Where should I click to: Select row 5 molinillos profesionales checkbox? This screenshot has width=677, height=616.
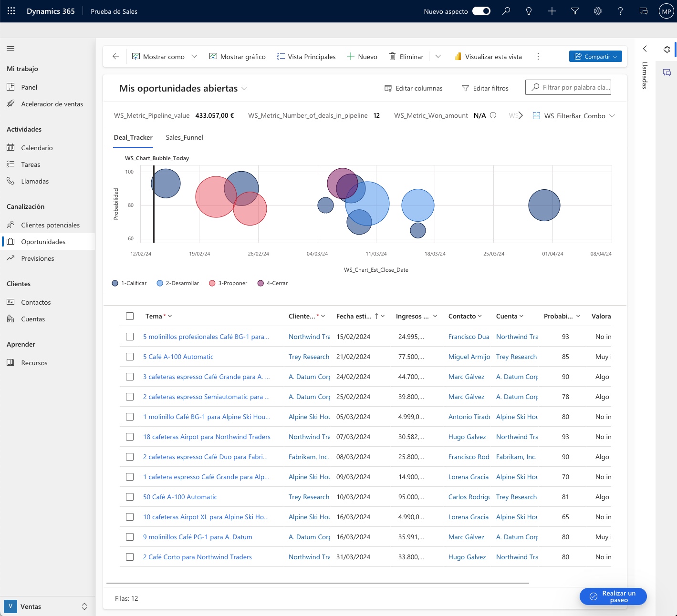point(130,337)
